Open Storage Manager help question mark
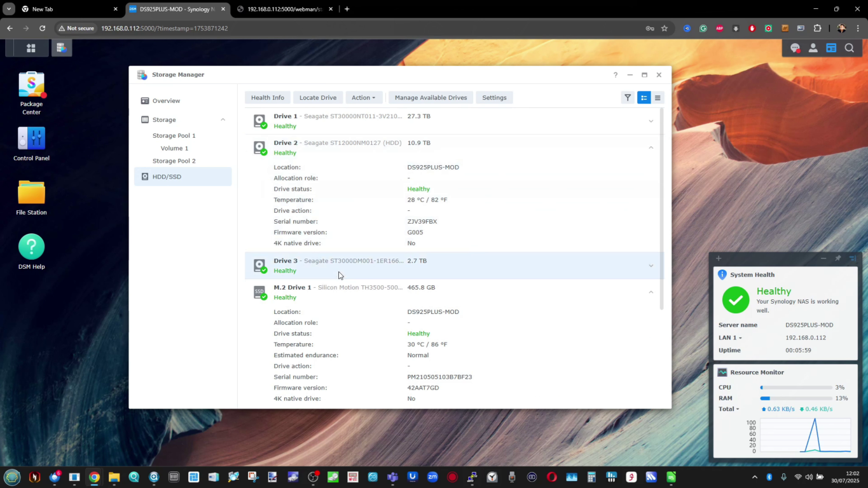Viewport: 868px width, 488px height. point(615,75)
